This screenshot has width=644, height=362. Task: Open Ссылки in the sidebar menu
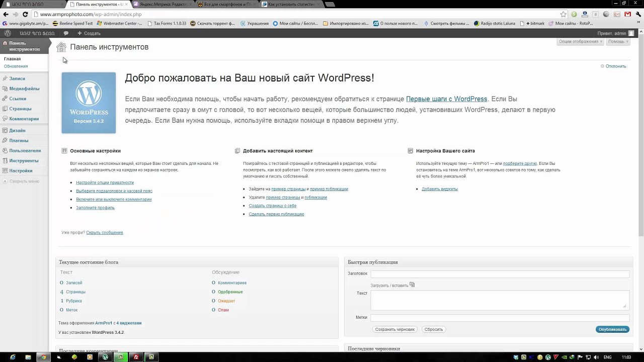[18, 99]
